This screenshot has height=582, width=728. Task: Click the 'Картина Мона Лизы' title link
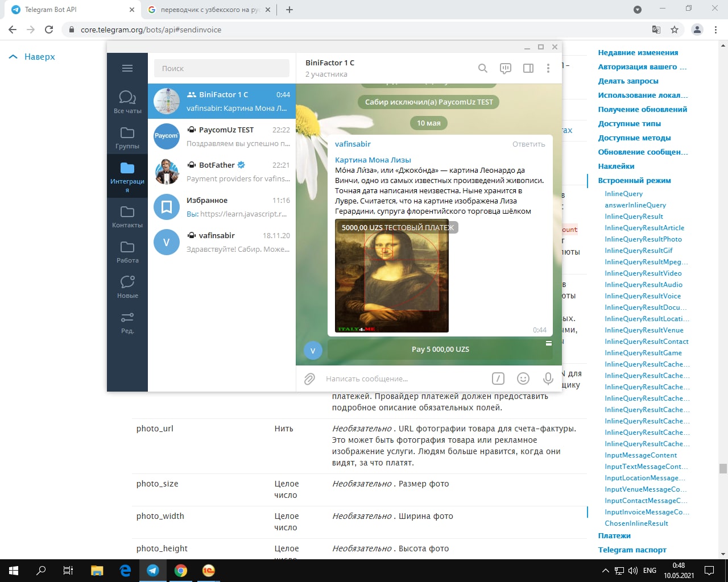(x=373, y=160)
